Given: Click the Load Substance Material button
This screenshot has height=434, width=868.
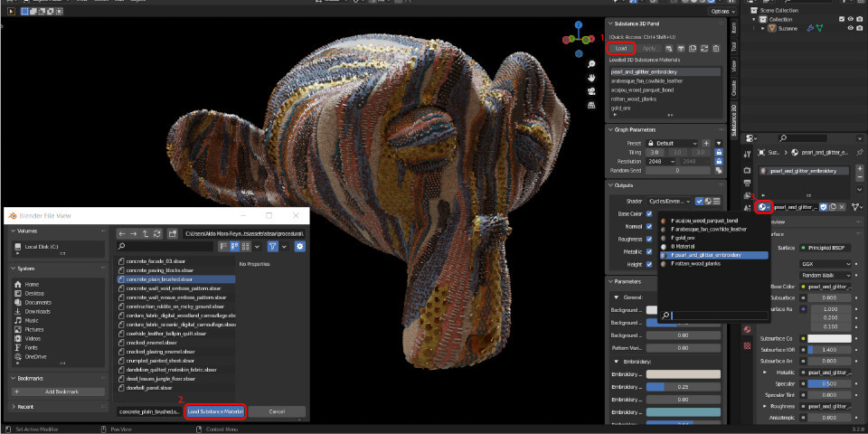Looking at the screenshot, I should coord(215,412).
